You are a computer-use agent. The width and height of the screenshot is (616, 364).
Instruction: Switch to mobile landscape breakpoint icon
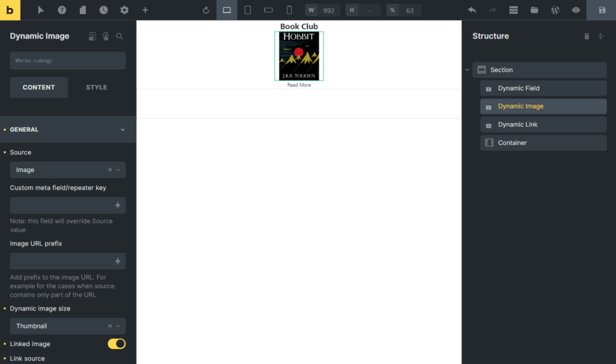tap(268, 10)
